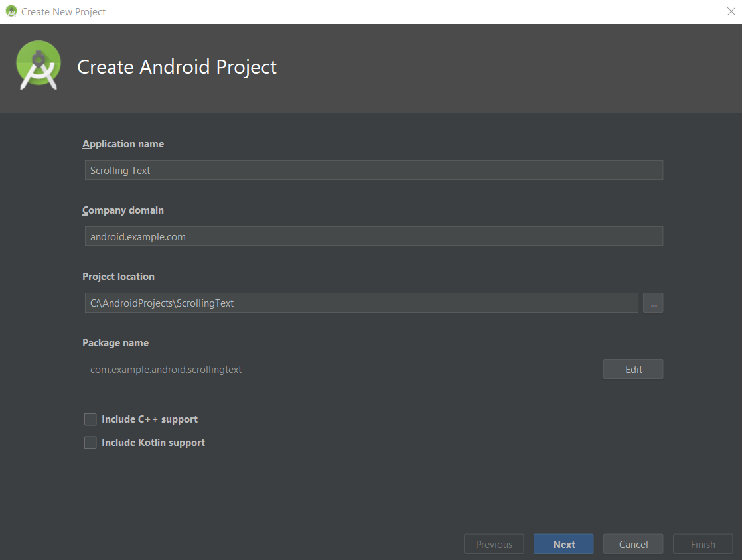Open the project location browser via the "..." button

pos(653,303)
